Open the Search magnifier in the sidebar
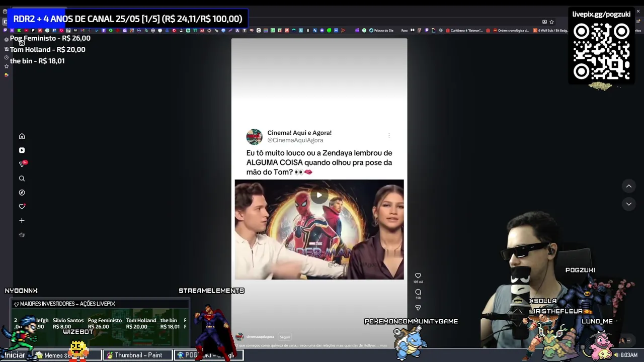 coord(22,178)
